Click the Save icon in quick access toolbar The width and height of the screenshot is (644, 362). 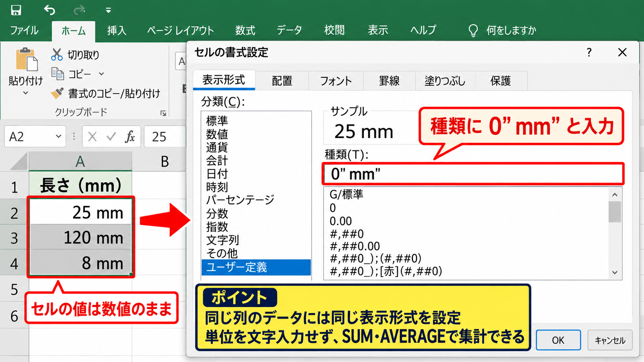16,10
